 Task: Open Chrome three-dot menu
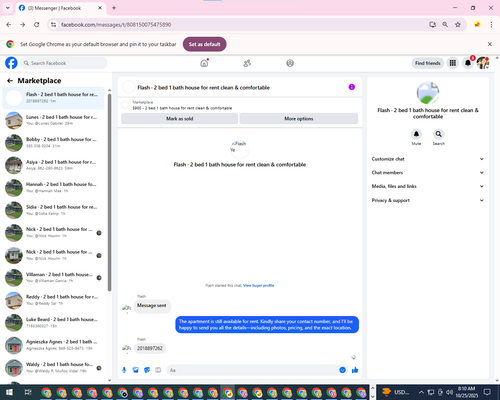[491, 25]
